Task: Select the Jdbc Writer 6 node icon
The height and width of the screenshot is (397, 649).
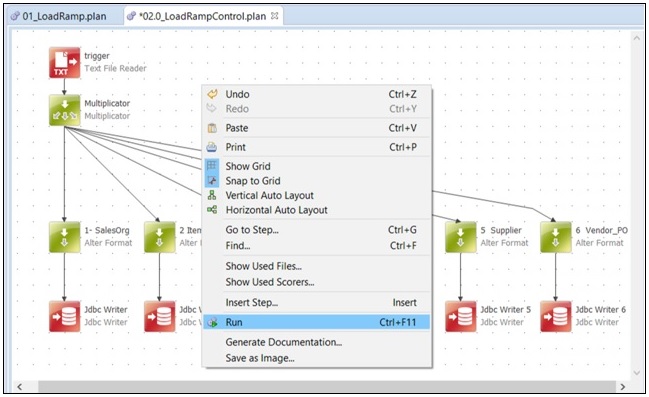Action: coord(556,316)
